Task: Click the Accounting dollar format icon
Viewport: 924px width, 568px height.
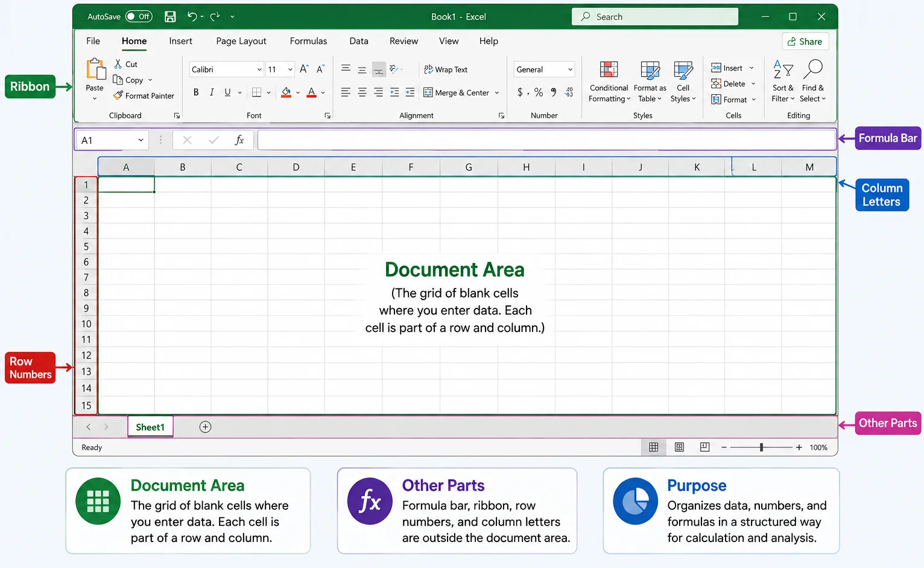Action: coord(520,92)
